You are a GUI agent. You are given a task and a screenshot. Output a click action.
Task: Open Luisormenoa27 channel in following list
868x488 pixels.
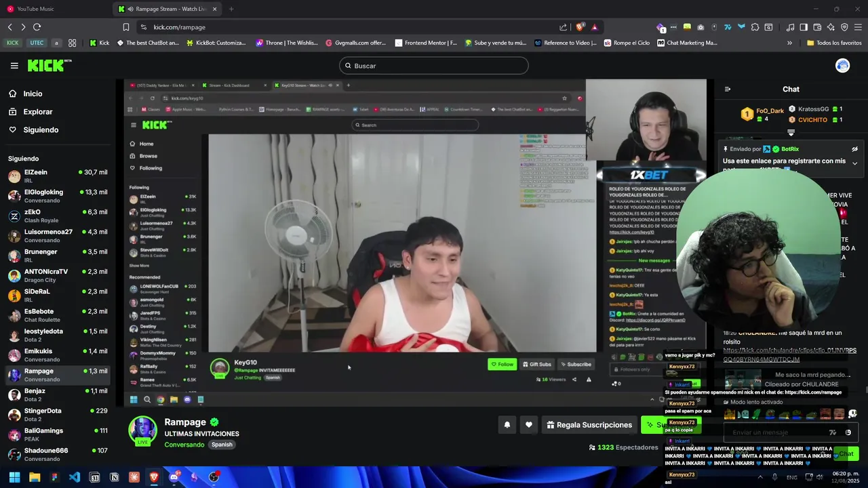tap(58, 235)
